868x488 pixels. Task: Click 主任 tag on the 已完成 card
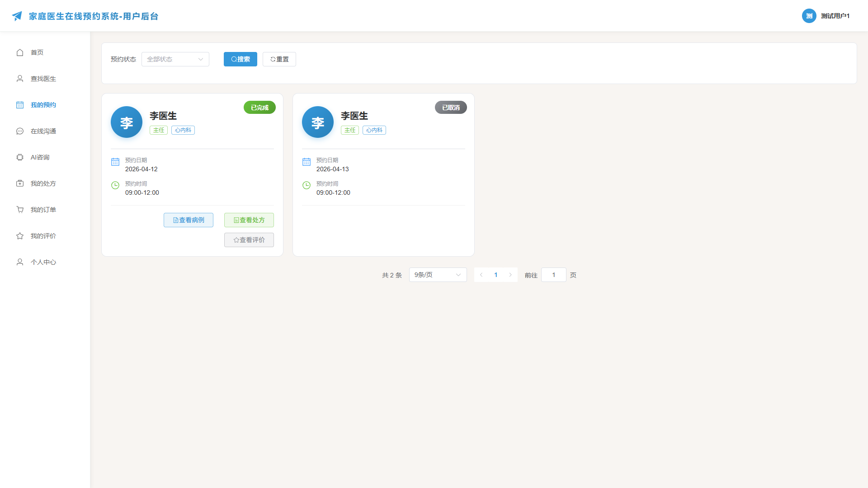[x=159, y=130]
